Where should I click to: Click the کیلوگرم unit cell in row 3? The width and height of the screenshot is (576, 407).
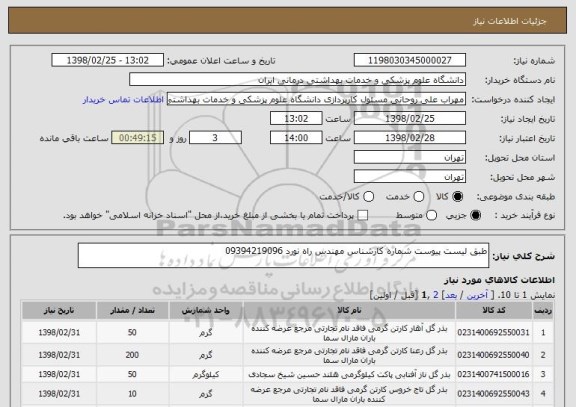[206, 375]
